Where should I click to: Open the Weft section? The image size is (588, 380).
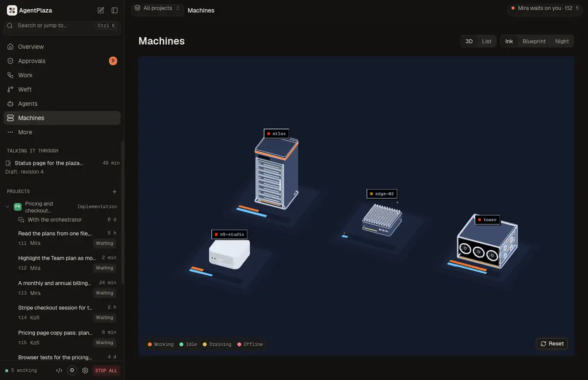62,89
